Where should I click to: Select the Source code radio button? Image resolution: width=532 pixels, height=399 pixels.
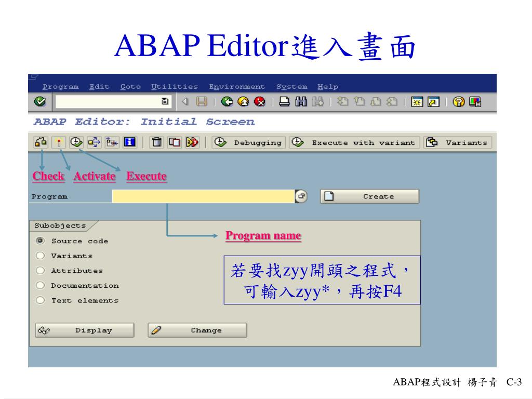click(40, 241)
